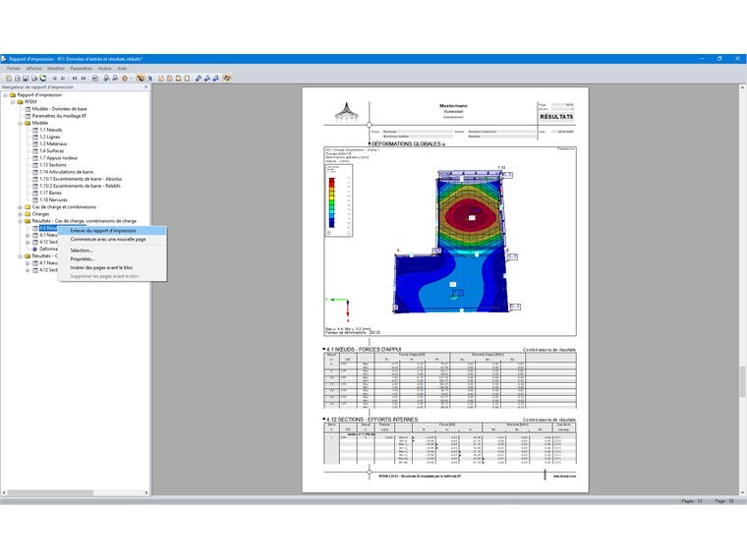Collapse Résultats - Cas de charge folder
This screenshot has width=747, height=560.
(21, 221)
